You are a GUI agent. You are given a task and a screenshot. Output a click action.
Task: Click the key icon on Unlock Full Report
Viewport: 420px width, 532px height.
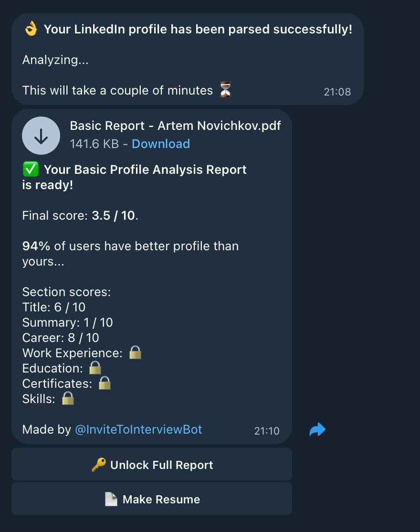99,465
